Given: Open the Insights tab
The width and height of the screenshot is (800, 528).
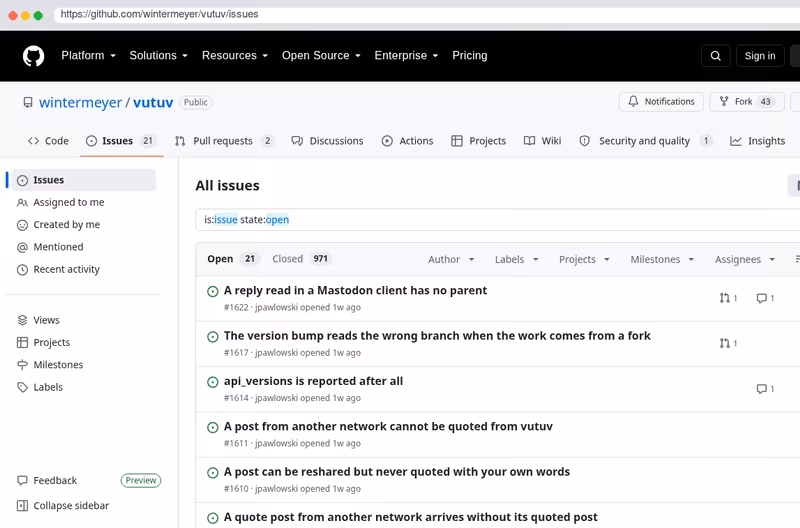Looking at the screenshot, I should coord(758,141).
